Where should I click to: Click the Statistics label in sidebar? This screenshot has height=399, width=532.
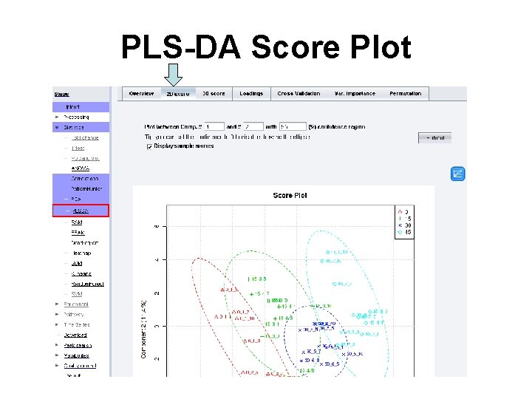(74, 128)
